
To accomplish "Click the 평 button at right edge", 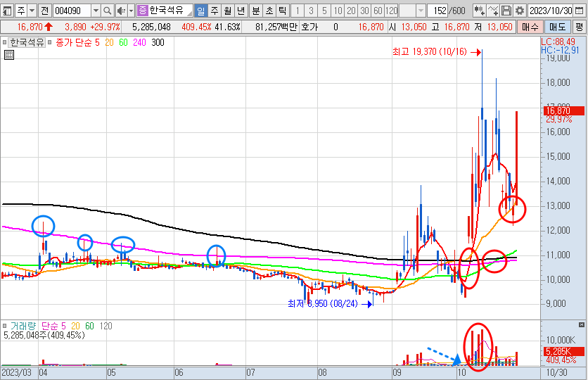I will click(x=580, y=27).
